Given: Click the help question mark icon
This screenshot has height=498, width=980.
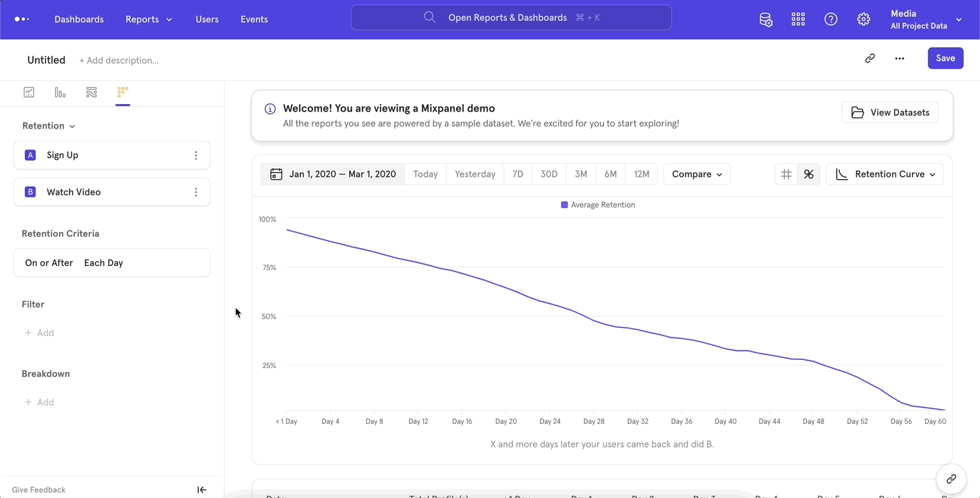Looking at the screenshot, I should pos(830,19).
